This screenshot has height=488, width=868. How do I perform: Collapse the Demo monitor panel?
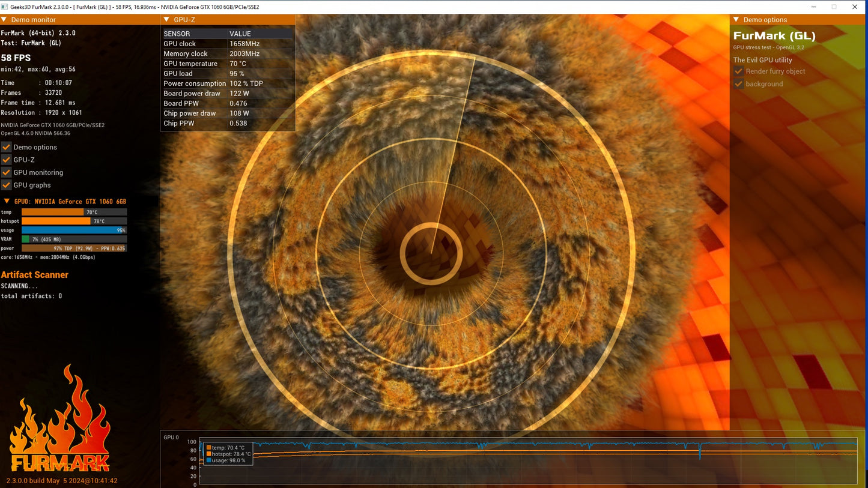4,20
